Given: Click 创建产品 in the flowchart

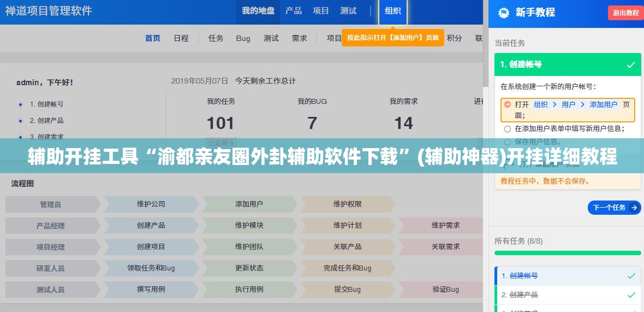Looking at the screenshot, I should tap(151, 225).
